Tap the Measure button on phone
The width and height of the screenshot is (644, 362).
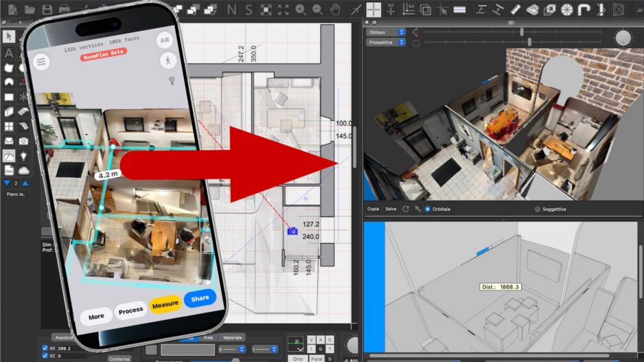(165, 304)
